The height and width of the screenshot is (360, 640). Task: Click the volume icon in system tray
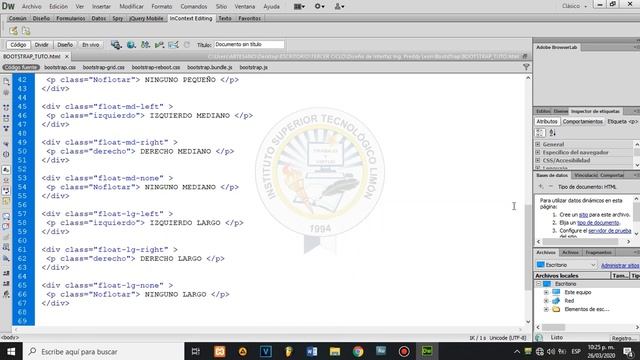551,351
